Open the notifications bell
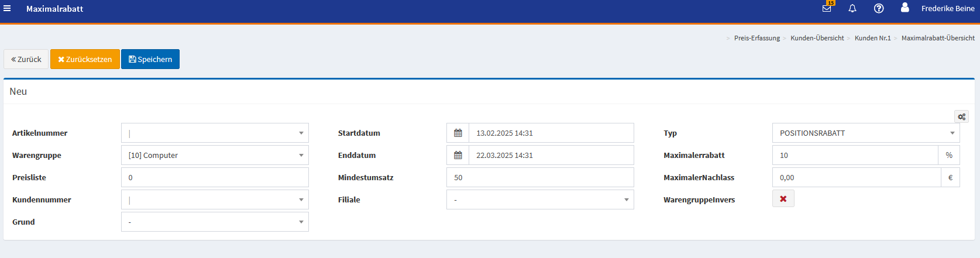 coord(852,8)
